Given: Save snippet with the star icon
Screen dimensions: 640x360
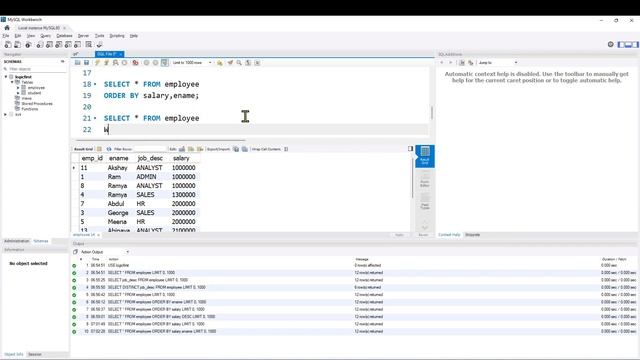Looking at the screenshot, I should (220, 62).
